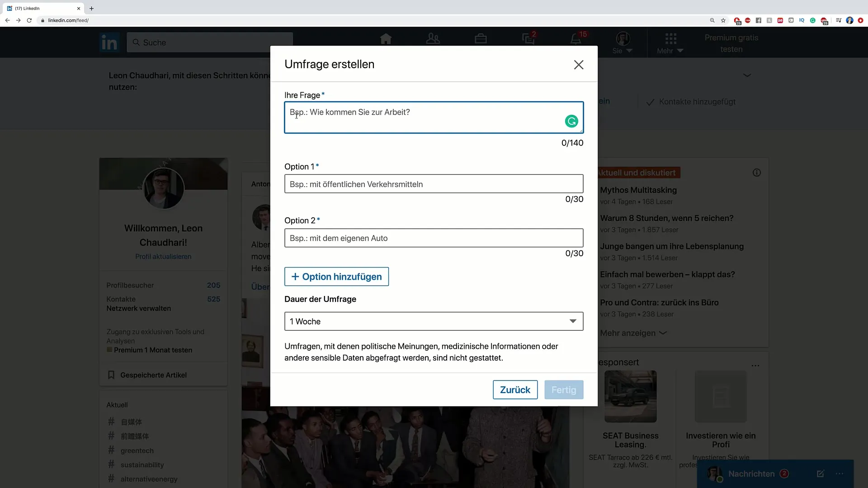This screenshot has width=868, height=488.
Task: Click the IQ extension icon
Action: pos(802,20)
